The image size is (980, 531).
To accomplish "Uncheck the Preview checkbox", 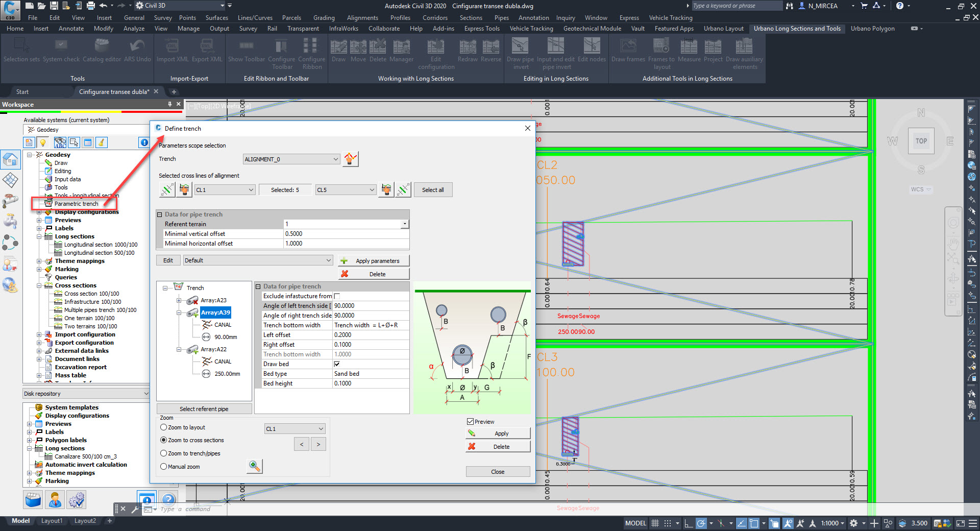I will click(470, 422).
